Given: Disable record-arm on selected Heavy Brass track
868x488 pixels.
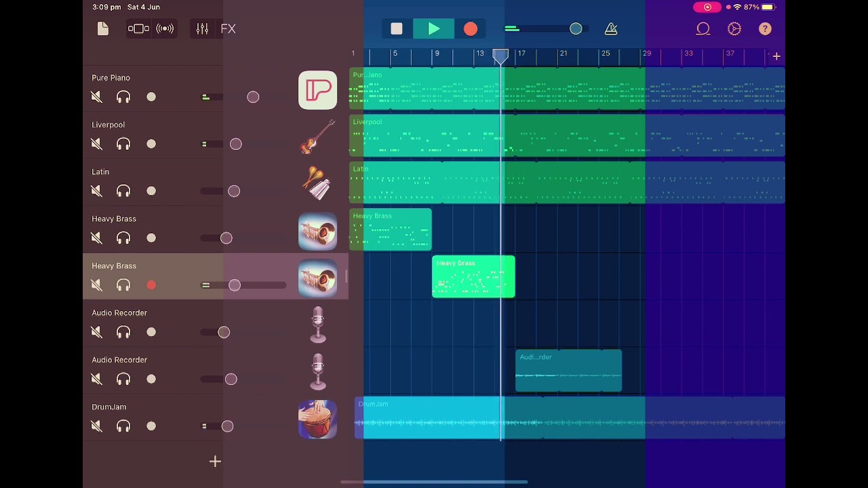Looking at the screenshot, I should [151, 285].
